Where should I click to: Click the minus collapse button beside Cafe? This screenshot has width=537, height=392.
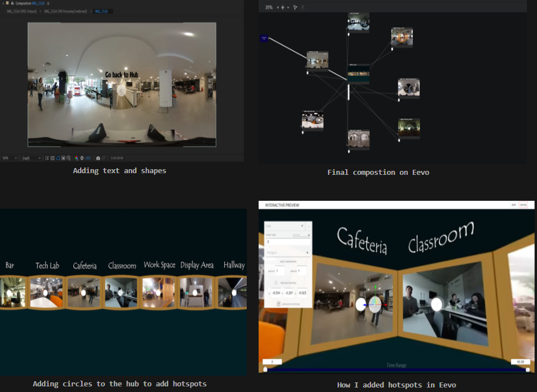[308, 226]
